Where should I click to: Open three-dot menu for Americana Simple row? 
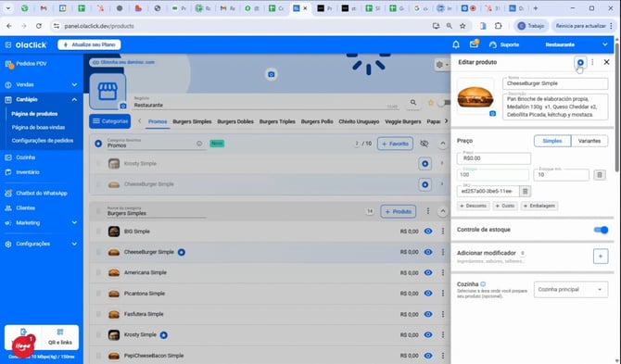[x=443, y=272]
